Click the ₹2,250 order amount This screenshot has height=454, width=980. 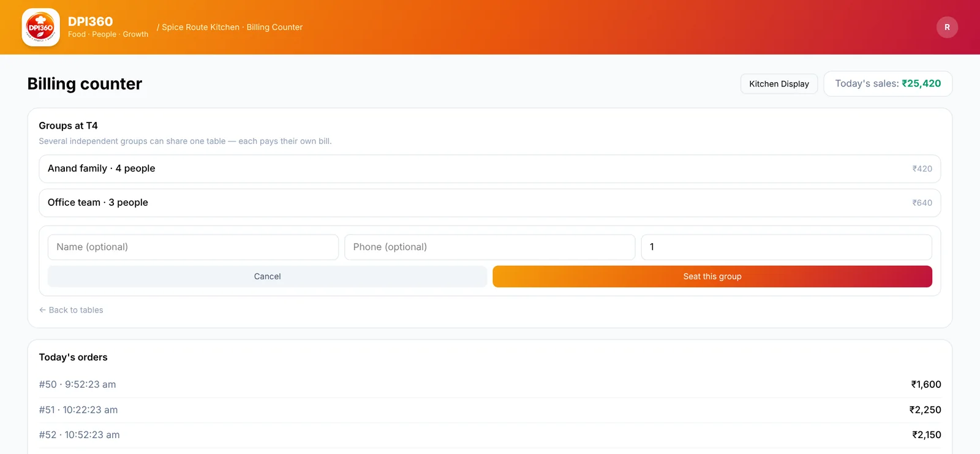[925, 410]
